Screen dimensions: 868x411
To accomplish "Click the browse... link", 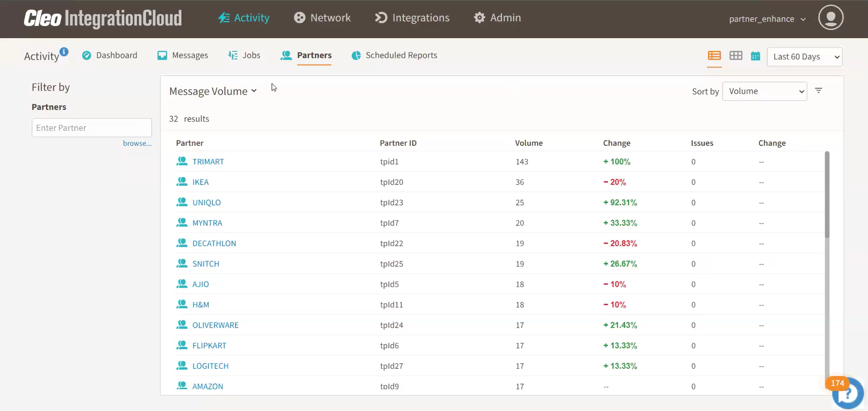I will point(137,144).
